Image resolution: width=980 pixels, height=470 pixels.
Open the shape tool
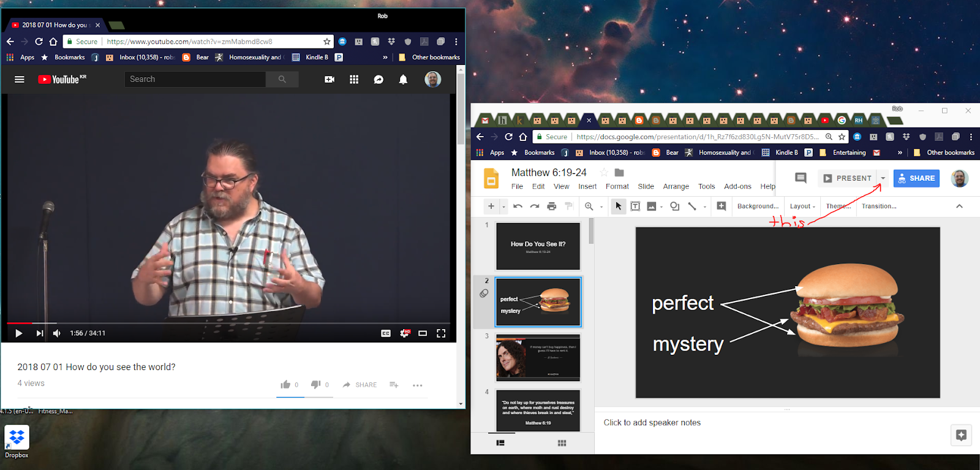click(674, 207)
